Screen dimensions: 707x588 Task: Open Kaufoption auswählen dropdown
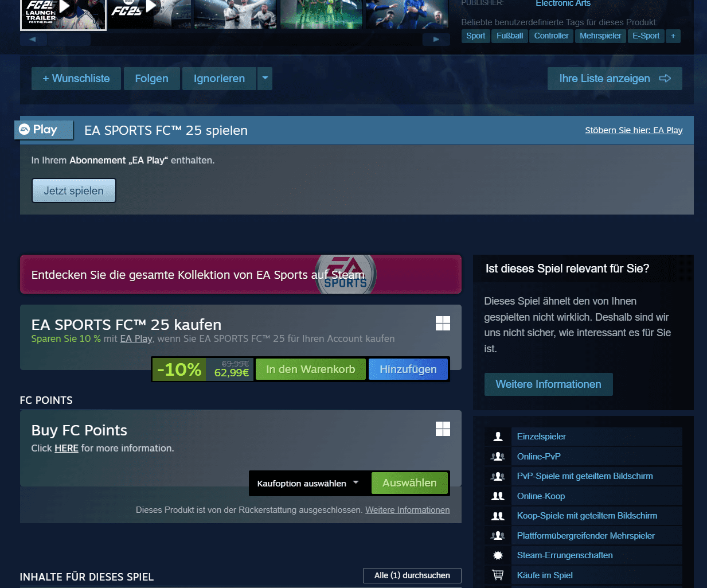click(308, 484)
